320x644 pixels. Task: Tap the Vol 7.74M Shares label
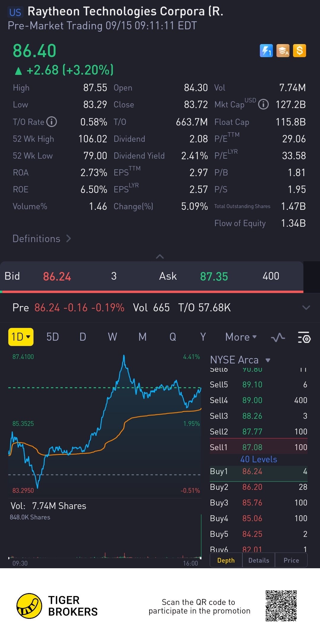coord(48,506)
